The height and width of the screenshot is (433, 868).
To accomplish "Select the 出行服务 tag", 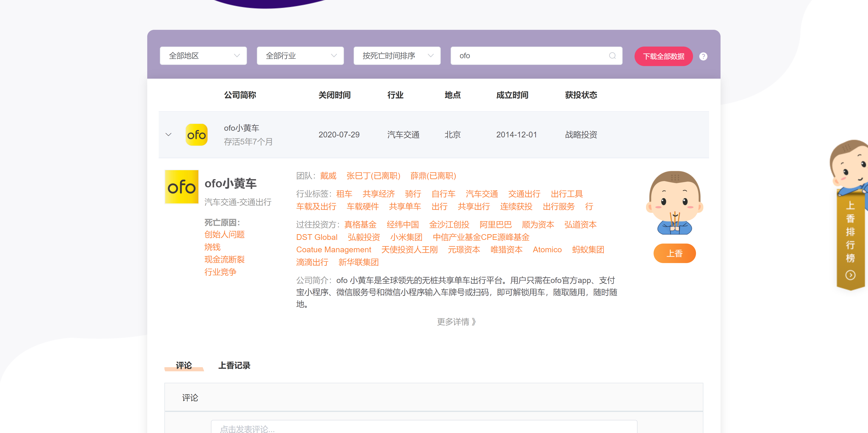I will pos(559,207).
